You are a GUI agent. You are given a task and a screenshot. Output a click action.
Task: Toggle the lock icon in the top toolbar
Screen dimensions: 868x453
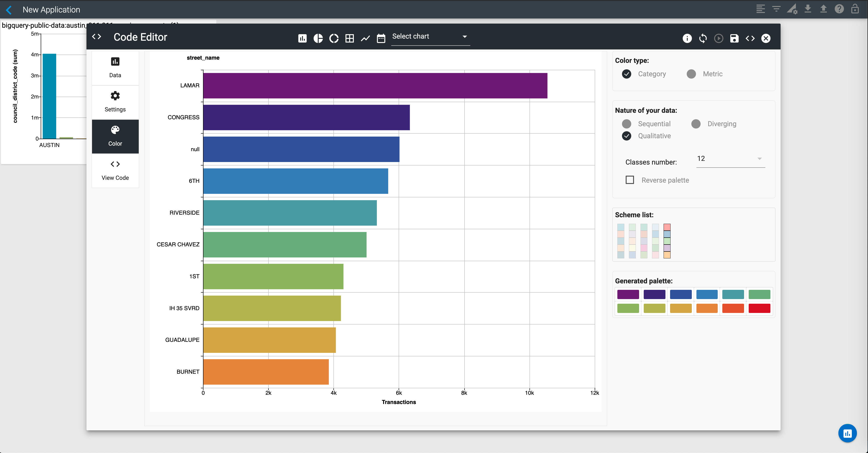(855, 9)
